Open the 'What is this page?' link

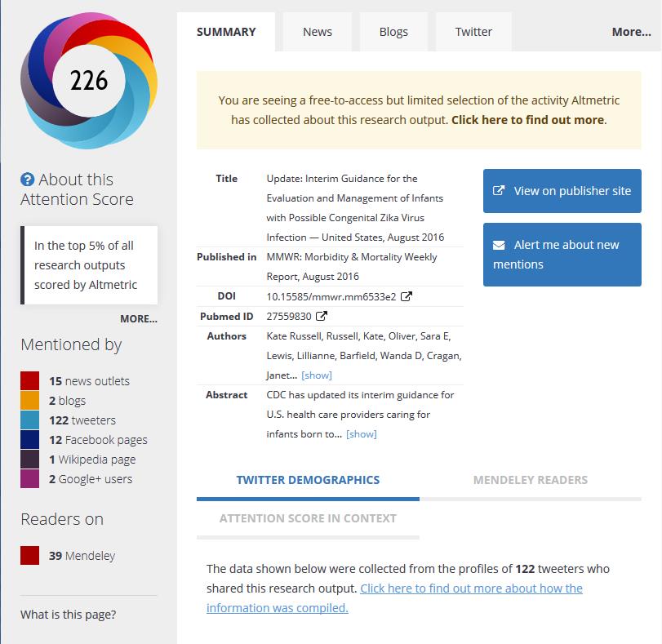click(68, 615)
